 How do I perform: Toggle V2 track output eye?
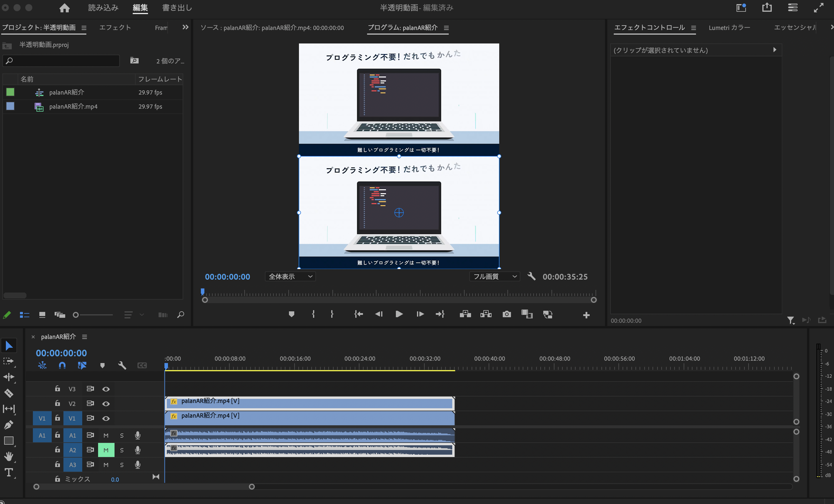pyautogui.click(x=106, y=404)
